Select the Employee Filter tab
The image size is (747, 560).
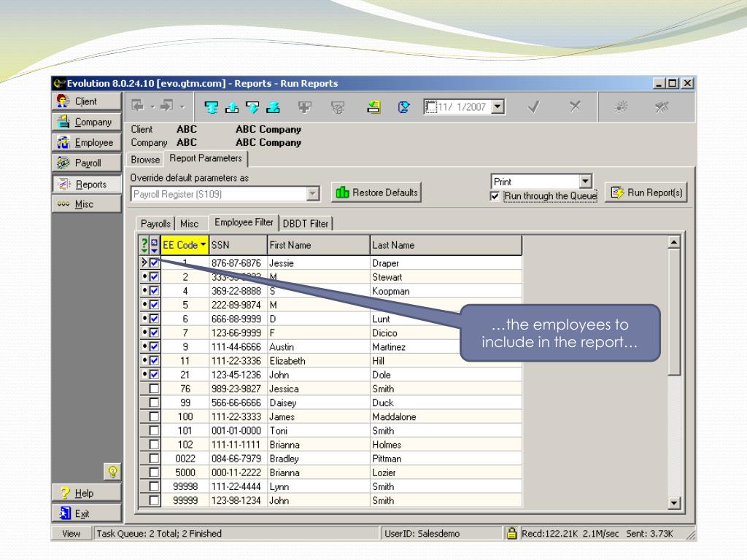(244, 222)
